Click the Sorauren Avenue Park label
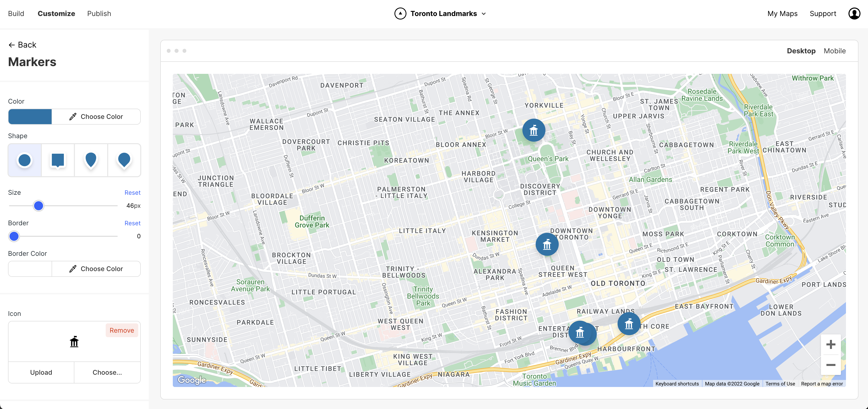 [250, 285]
